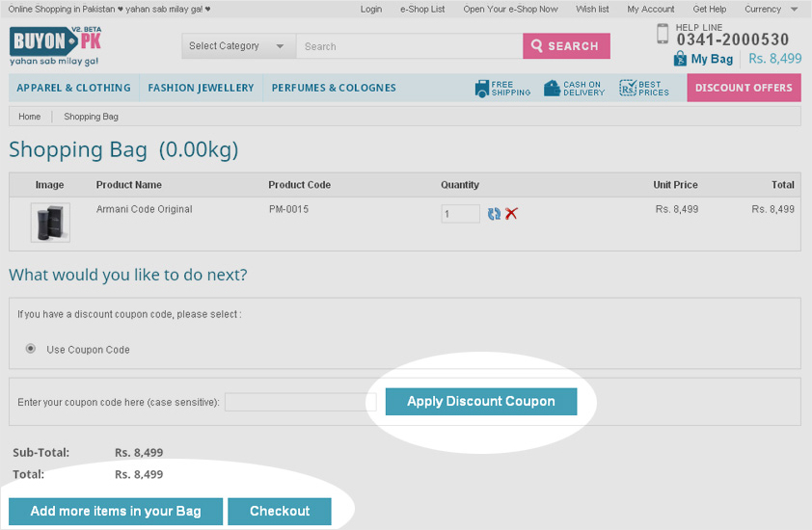Open Armani Code Original product name
This screenshot has width=812, height=530.
coord(144,209)
